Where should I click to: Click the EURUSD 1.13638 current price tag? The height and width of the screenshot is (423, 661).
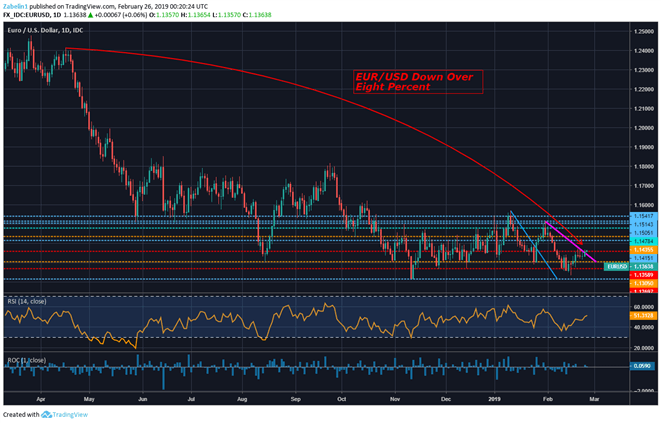[629, 267]
